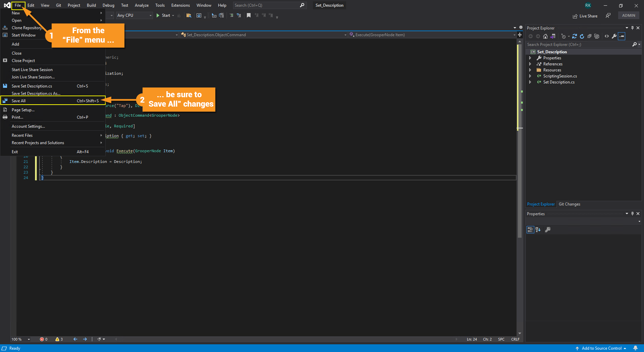Click Sync with Active Document icon in Project Explorer
The image size is (644, 352).
pyautogui.click(x=575, y=36)
